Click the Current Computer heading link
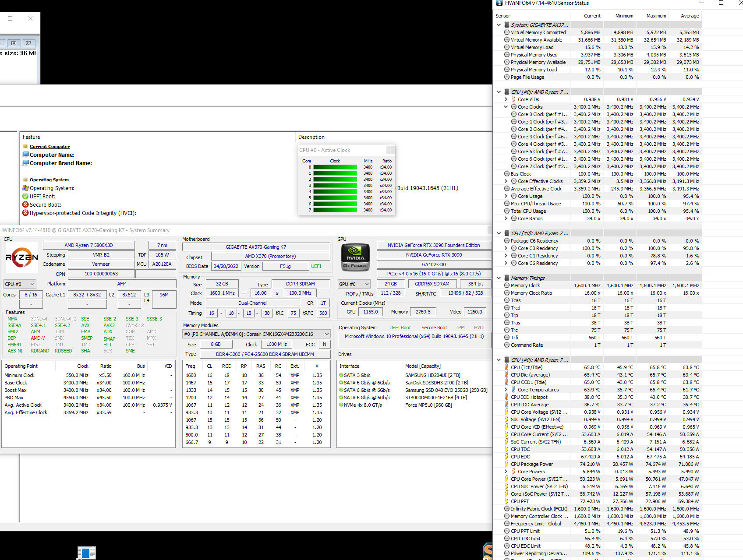 click(50, 147)
